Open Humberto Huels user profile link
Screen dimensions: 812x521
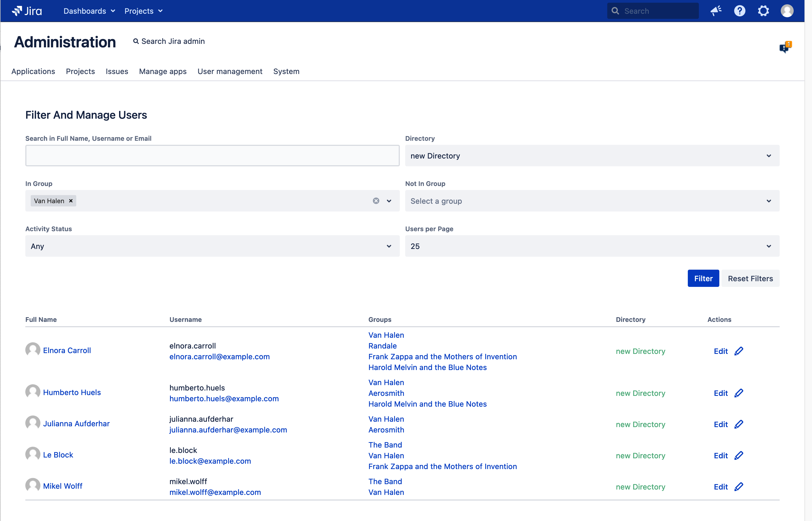72,392
